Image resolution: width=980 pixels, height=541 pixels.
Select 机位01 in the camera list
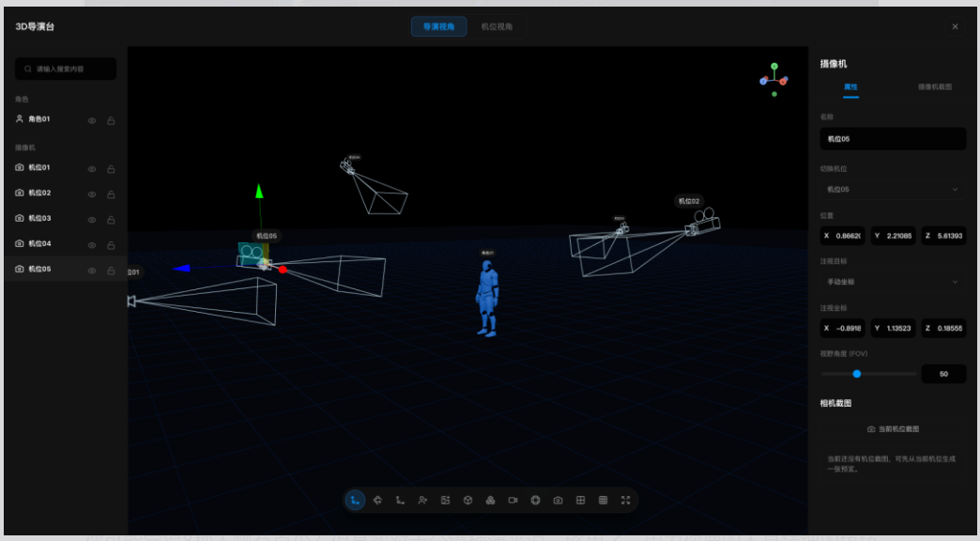point(66,167)
